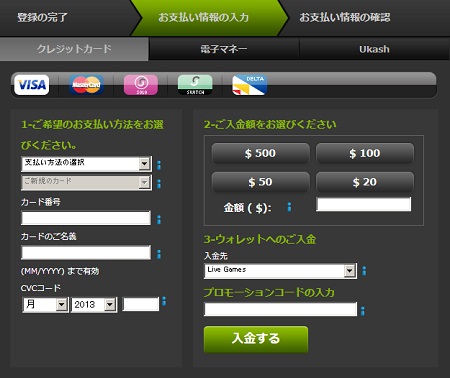Open the ご新規のカード dropdown
The image size is (450, 378).
pos(87,182)
